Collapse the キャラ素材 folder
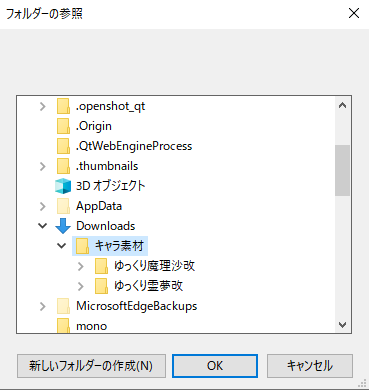 (62, 246)
